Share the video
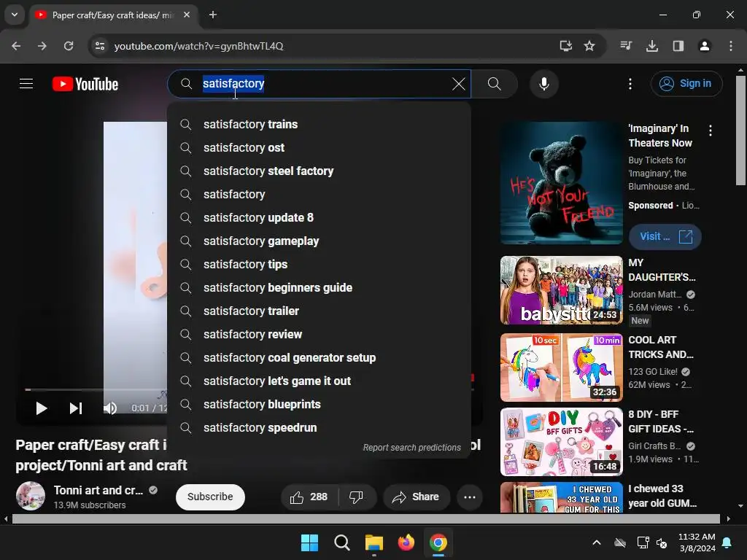This screenshot has height=560, width=747. pyautogui.click(x=415, y=497)
